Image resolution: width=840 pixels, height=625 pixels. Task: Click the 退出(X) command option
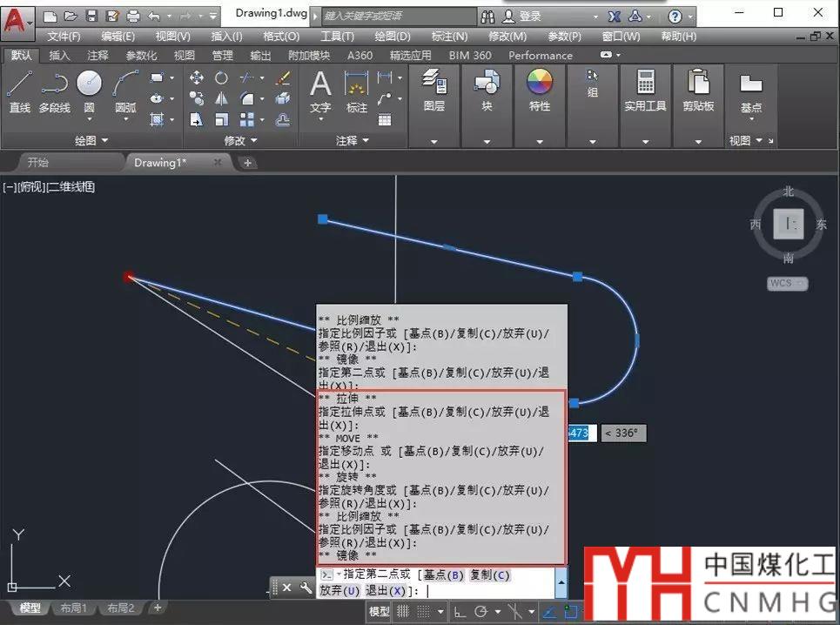coord(386,591)
